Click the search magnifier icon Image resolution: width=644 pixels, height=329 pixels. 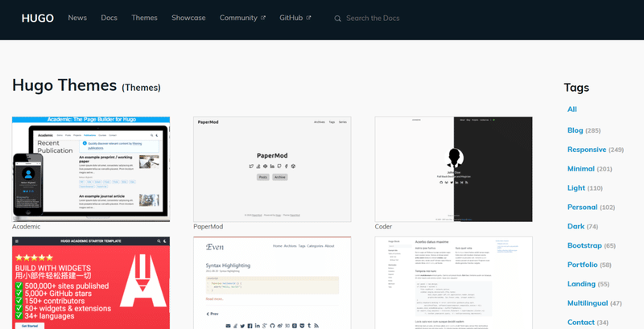coord(337,19)
